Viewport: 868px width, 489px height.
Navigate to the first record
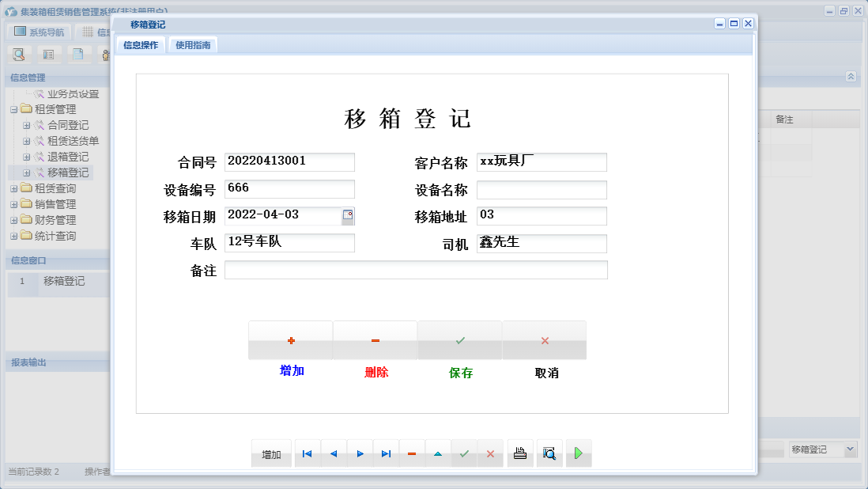307,453
